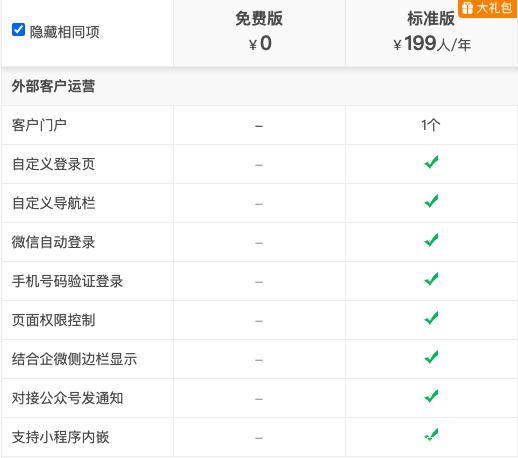Screen dimensions: 518x458
Task: Click the 支持小程序内嵌 feature label
Action: (x=60, y=437)
